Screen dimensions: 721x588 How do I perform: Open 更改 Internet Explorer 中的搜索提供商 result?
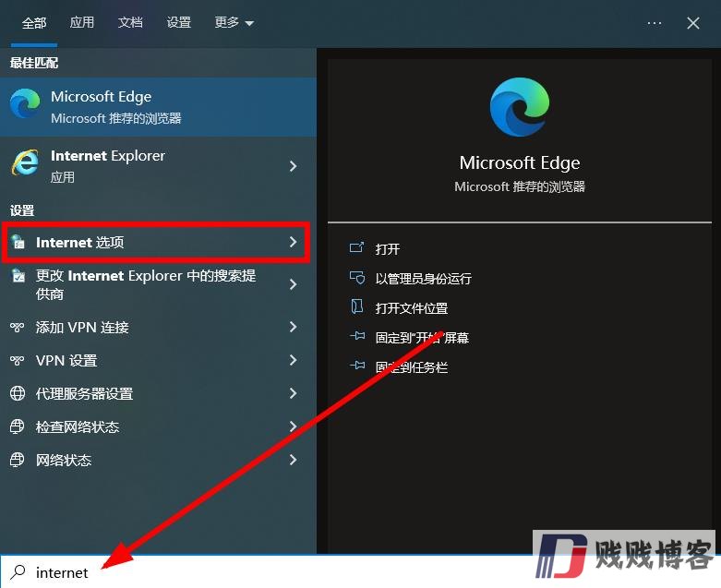click(158, 284)
